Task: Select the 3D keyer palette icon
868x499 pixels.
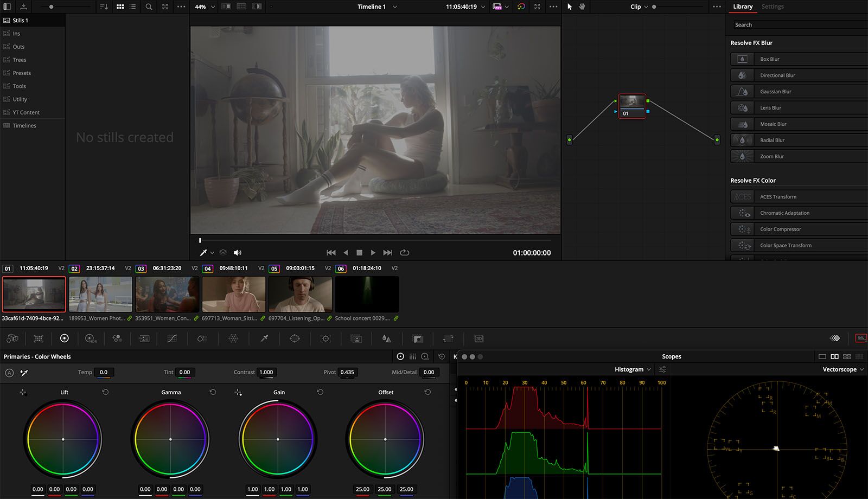Action: point(478,338)
